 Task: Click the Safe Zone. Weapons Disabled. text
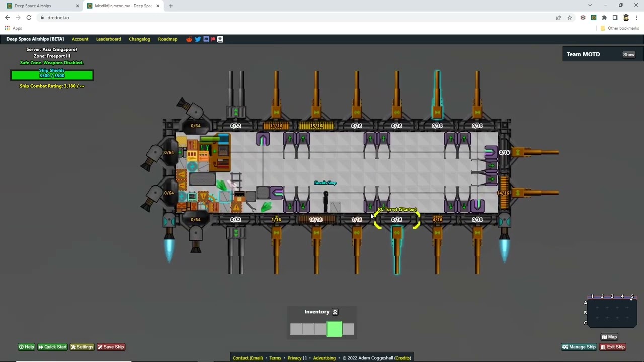tap(52, 63)
